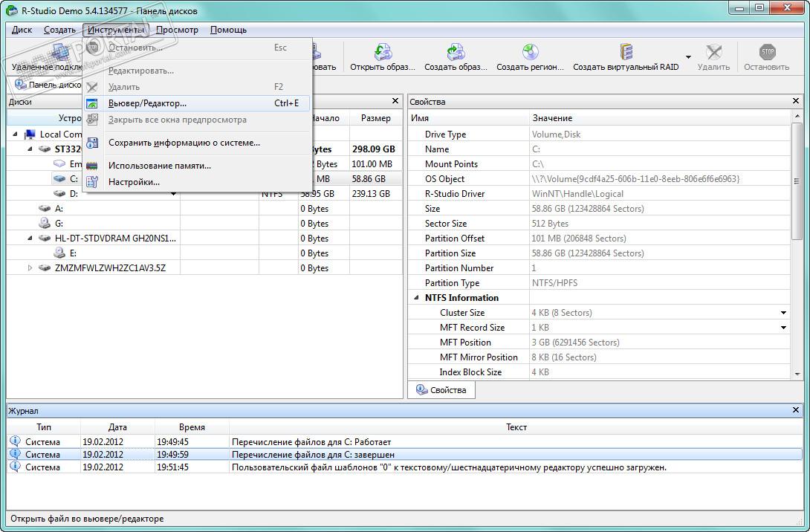Expand the ZMZMFWLZWH2ZC1AV3.5Z device node
The height and width of the screenshot is (532, 810).
30,268
